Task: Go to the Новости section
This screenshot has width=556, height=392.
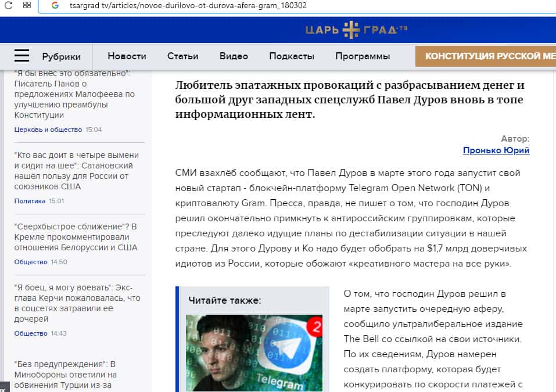Action: pos(127,56)
